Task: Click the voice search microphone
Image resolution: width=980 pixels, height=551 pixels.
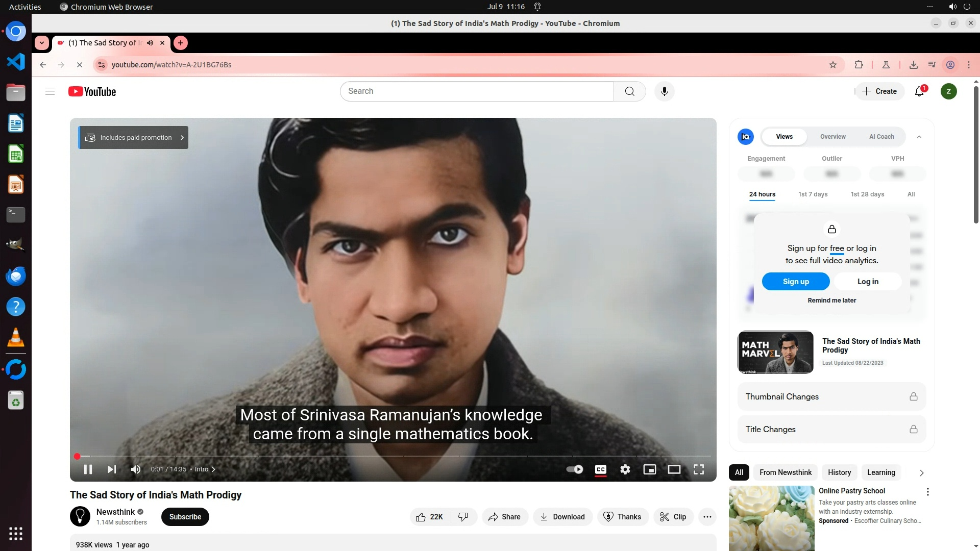Action: [664, 91]
